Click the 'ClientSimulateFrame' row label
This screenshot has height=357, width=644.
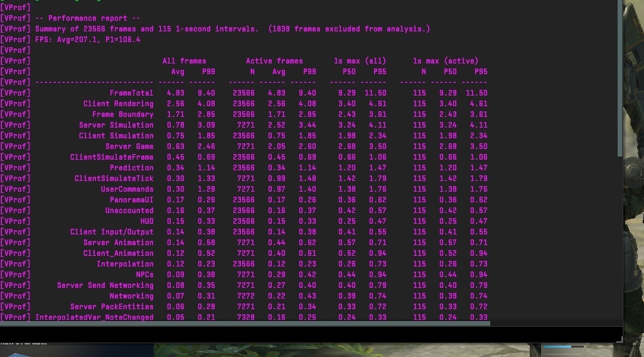[112, 158]
